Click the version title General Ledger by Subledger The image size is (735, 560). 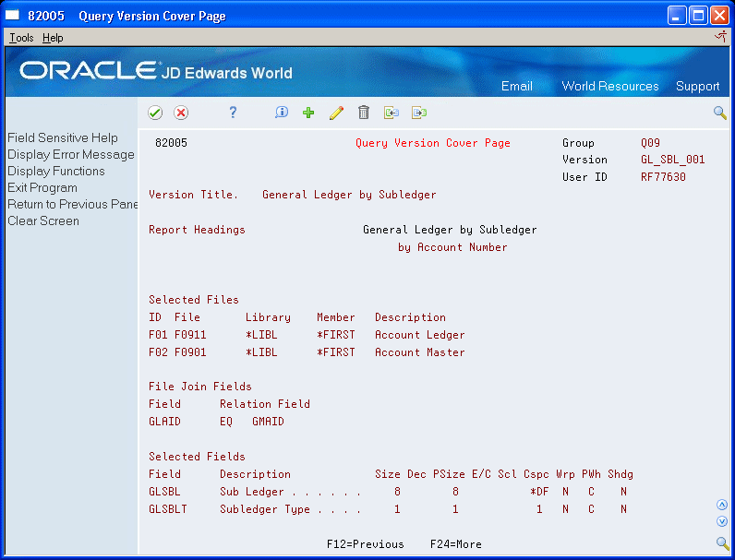click(x=349, y=195)
